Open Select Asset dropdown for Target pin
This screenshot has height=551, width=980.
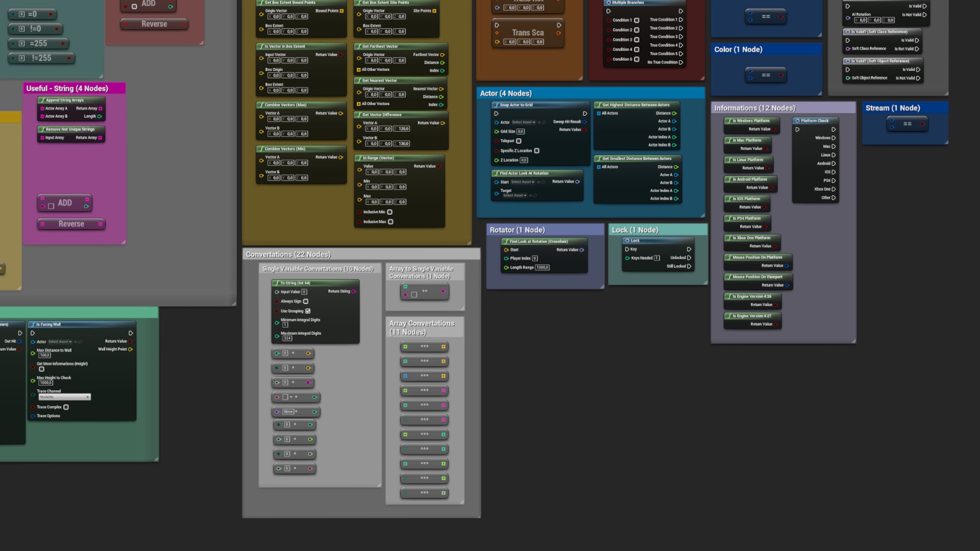(x=514, y=195)
